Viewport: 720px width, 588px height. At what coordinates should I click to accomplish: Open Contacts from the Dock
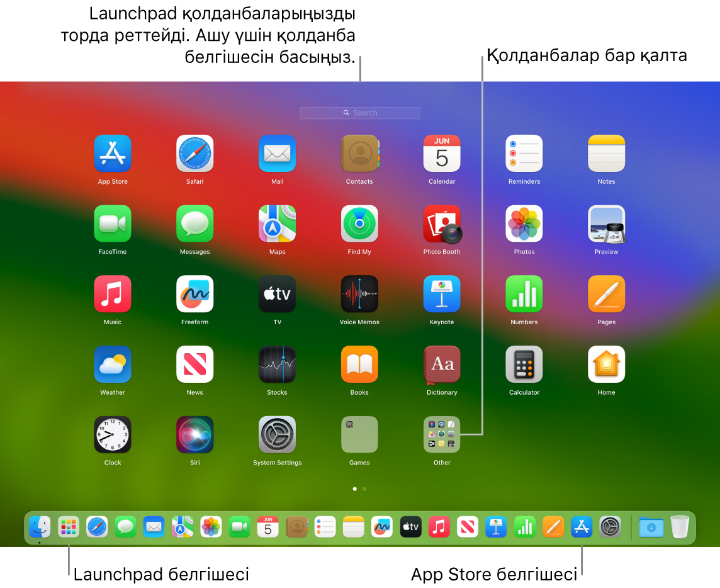coord(296,527)
